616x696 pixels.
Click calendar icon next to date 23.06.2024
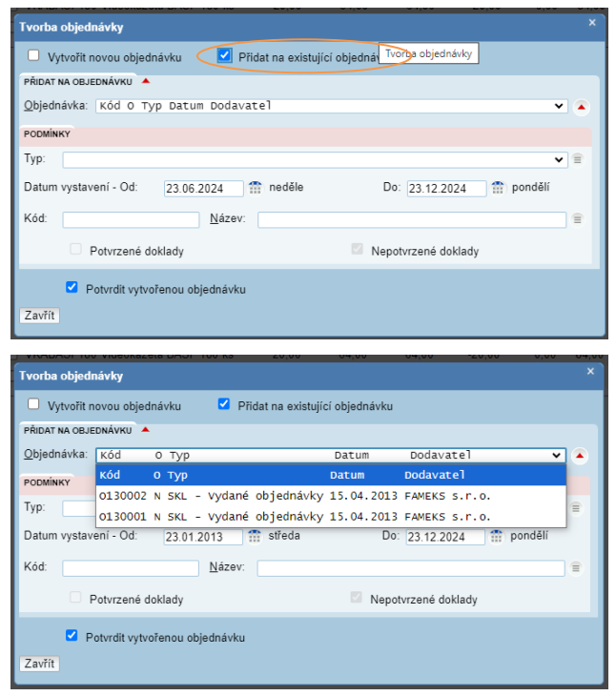(256, 188)
